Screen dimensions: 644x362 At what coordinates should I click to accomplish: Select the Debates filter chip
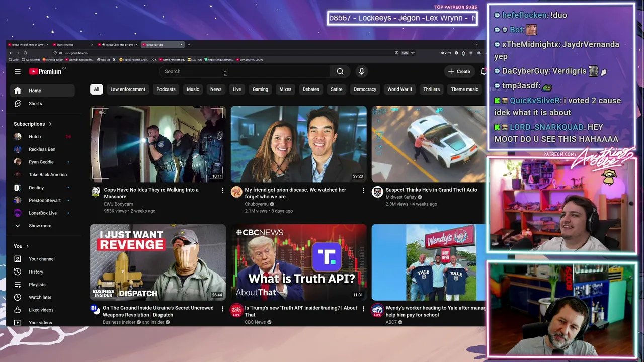(311, 89)
